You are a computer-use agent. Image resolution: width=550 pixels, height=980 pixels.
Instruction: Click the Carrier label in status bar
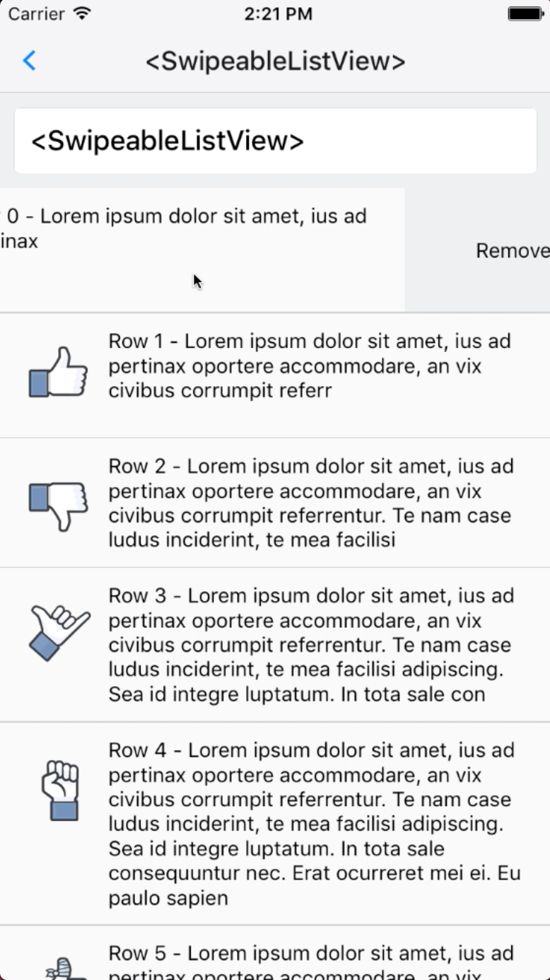[36, 13]
